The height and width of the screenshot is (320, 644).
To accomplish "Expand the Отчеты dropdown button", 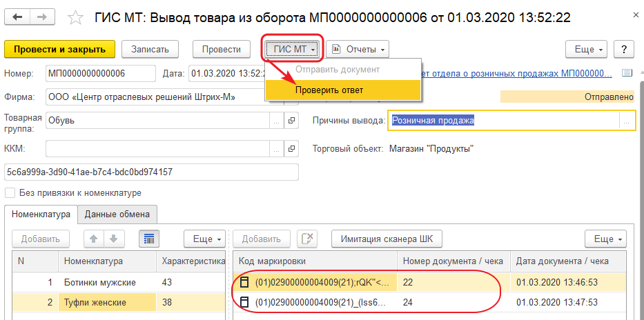I will pos(357,49).
